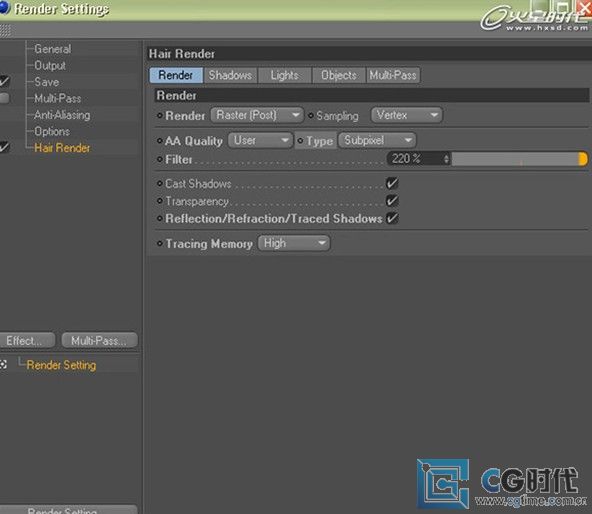Click the Render Settings window app icon

(x=4, y=8)
